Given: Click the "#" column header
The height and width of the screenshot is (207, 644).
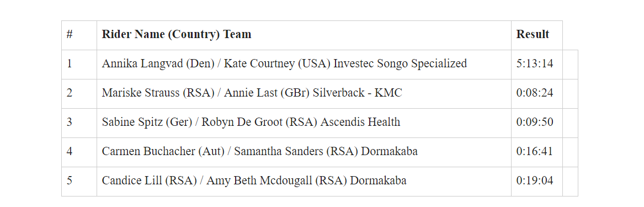Looking at the screenshot, I should pyautogui.click(x=79, y=35).
